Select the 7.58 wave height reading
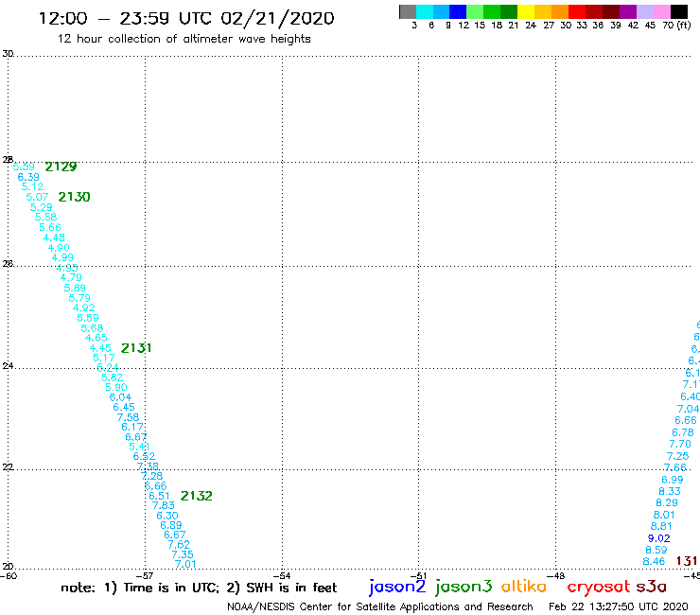Image resolution: width=700 pixels, height=615 pixels. (128, 417)
